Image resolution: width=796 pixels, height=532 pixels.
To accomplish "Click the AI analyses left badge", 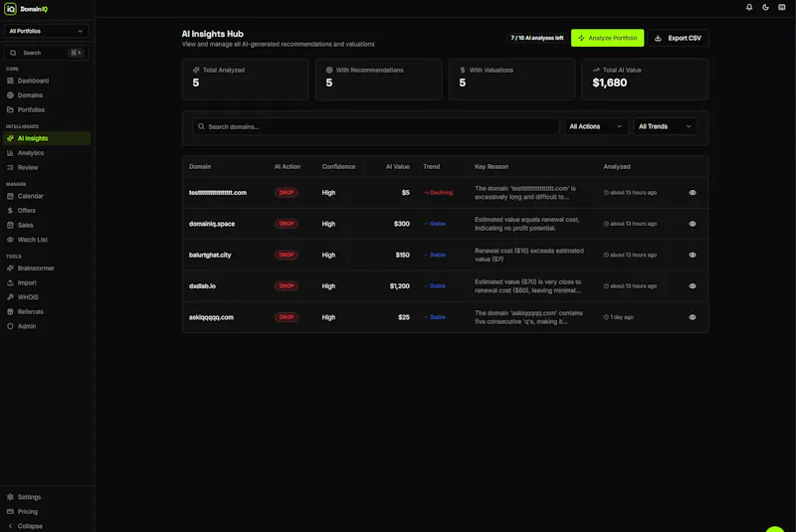I will [x=537, y=38].
